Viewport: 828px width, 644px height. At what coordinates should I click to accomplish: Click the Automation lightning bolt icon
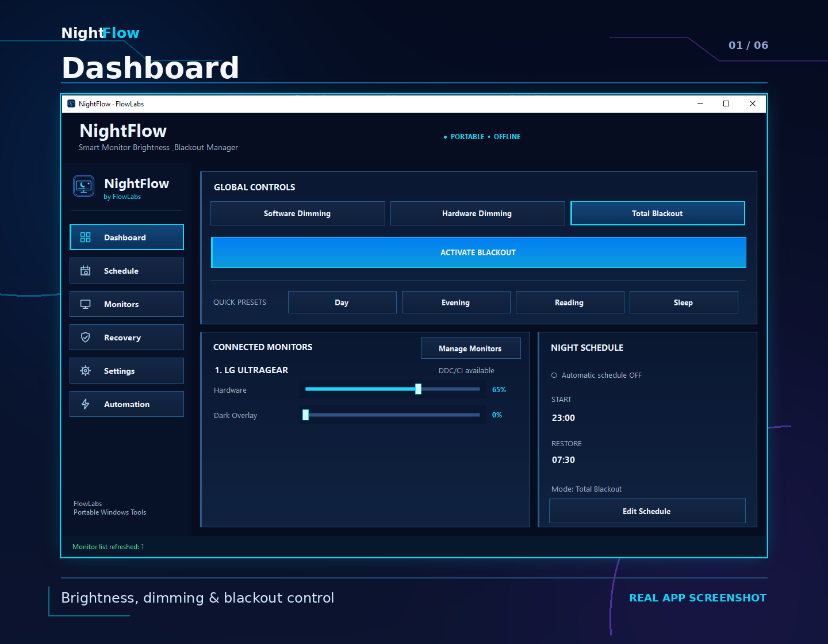[85, 404]
